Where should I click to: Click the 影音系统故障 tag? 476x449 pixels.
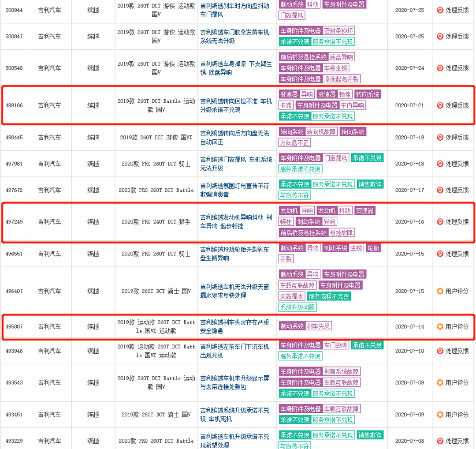point(341,371)
